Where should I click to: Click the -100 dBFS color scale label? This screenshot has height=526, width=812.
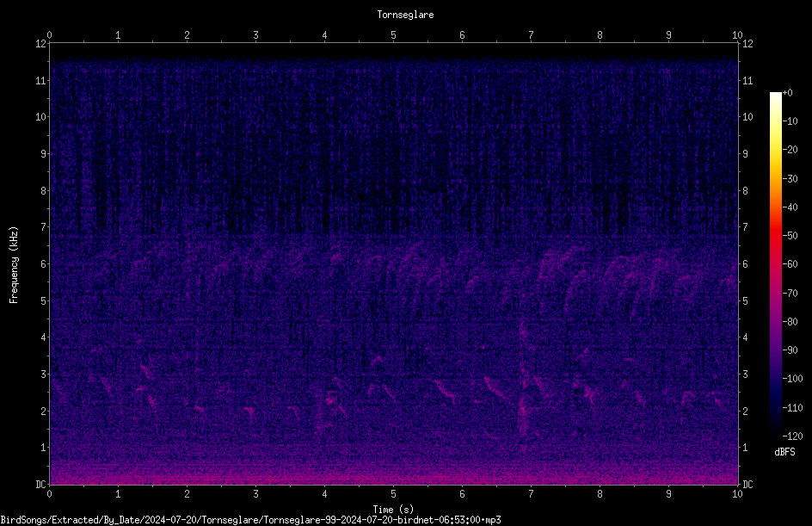click(x=792, y=378)
